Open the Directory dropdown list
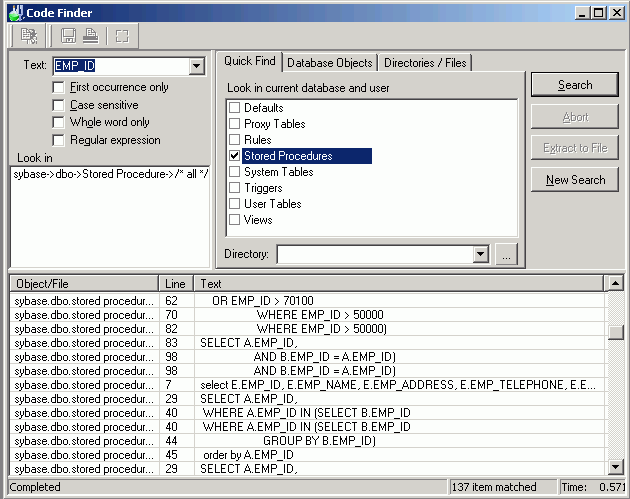 480,254
